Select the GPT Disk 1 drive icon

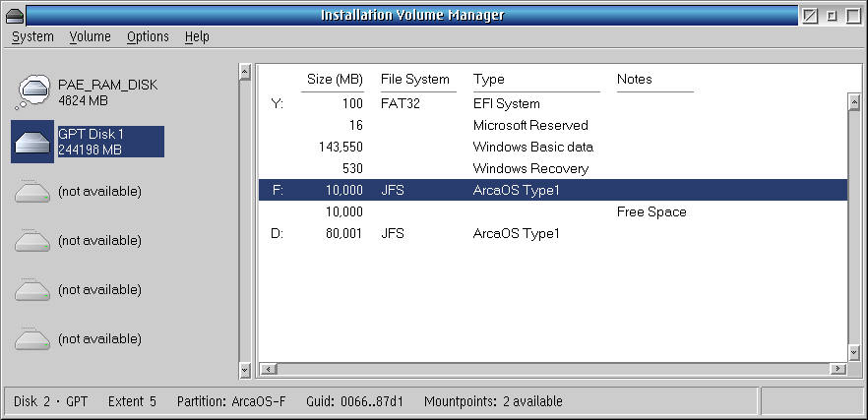[32, 142]
